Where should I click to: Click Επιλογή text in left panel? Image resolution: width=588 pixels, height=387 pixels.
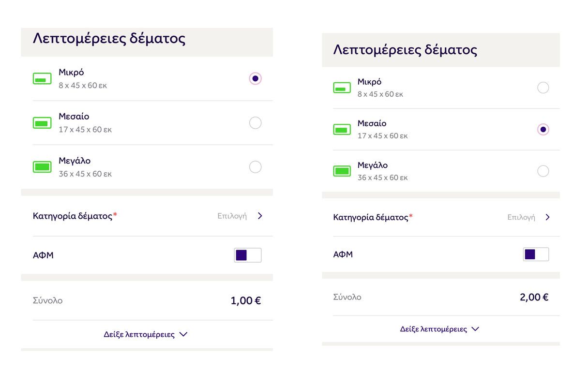pyautogui.click(x=232, y=216)
